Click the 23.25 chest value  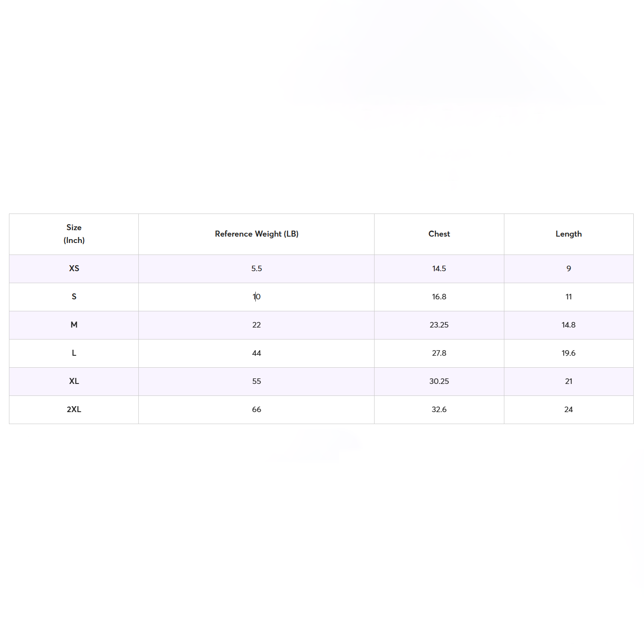coord(439,325)
